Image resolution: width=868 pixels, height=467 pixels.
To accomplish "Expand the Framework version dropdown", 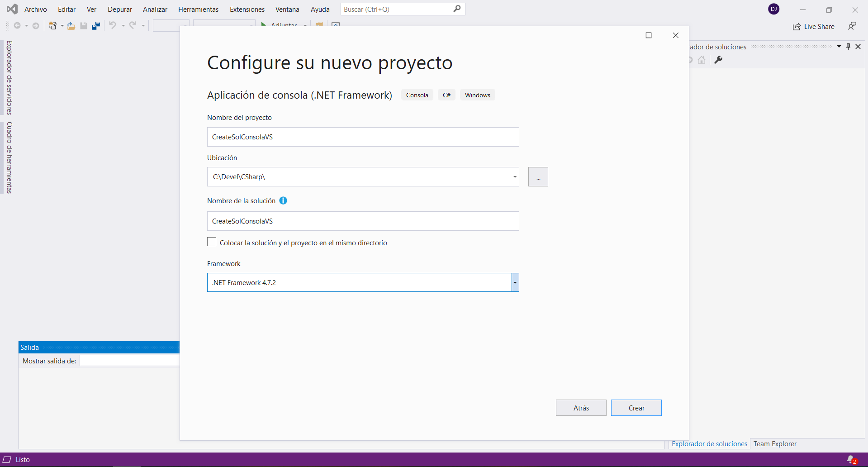I will tap(515, 282).
